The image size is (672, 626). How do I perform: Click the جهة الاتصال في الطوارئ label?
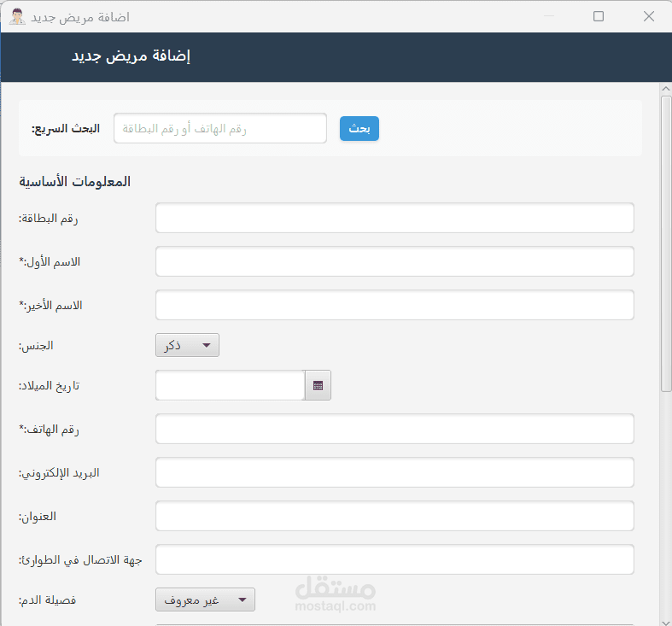point(80,560)
